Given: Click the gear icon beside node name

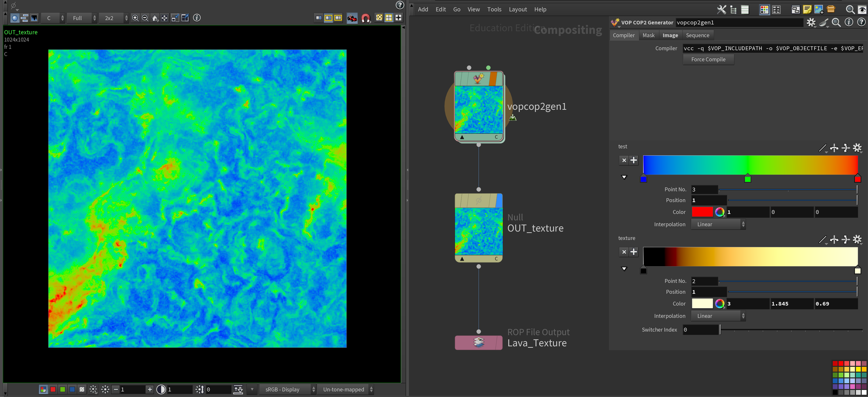Looking at the screenshot, I should [x=811, y=23].
